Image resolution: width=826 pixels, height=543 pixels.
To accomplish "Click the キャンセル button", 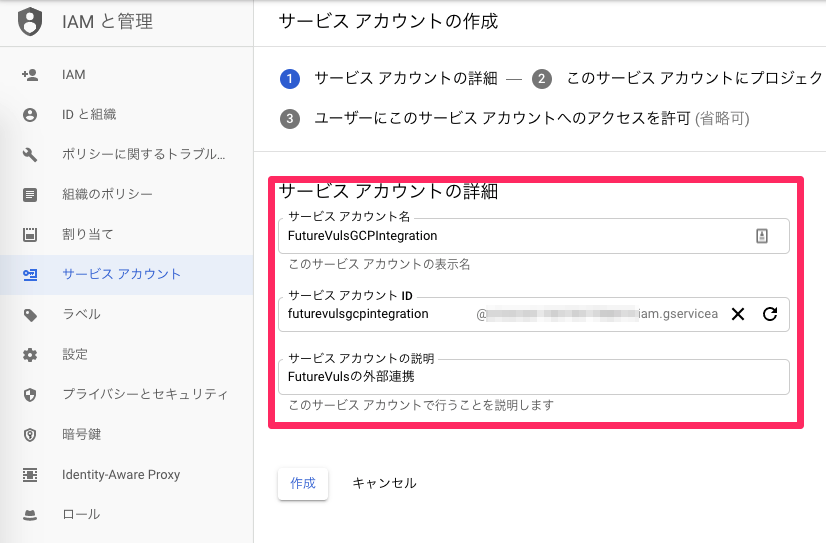I will tap(384, 483).
